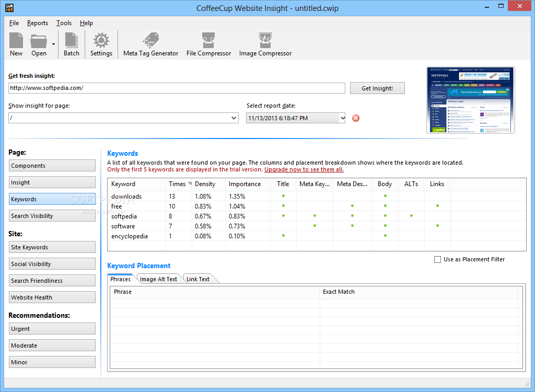This screenshot has height=392, width=535.
Task: Click the ALTs column header
Action: 411,184
